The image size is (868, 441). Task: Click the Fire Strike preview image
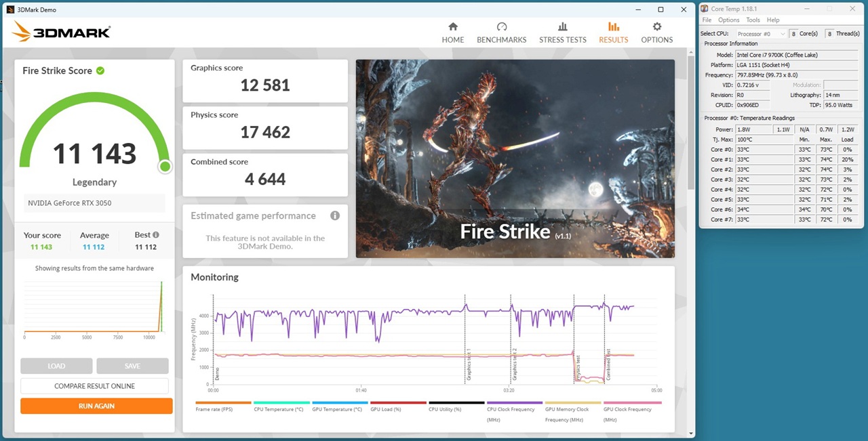tap(515, 159)
